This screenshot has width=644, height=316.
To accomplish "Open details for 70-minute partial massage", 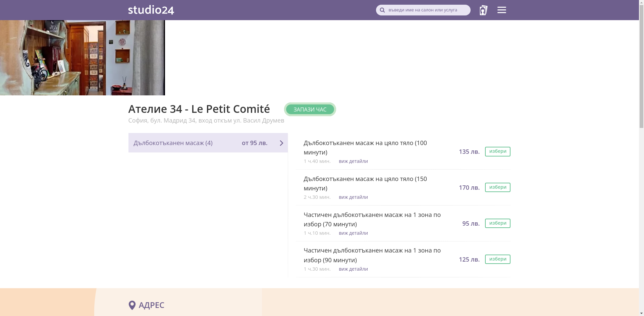I will (x=353, y=233).
